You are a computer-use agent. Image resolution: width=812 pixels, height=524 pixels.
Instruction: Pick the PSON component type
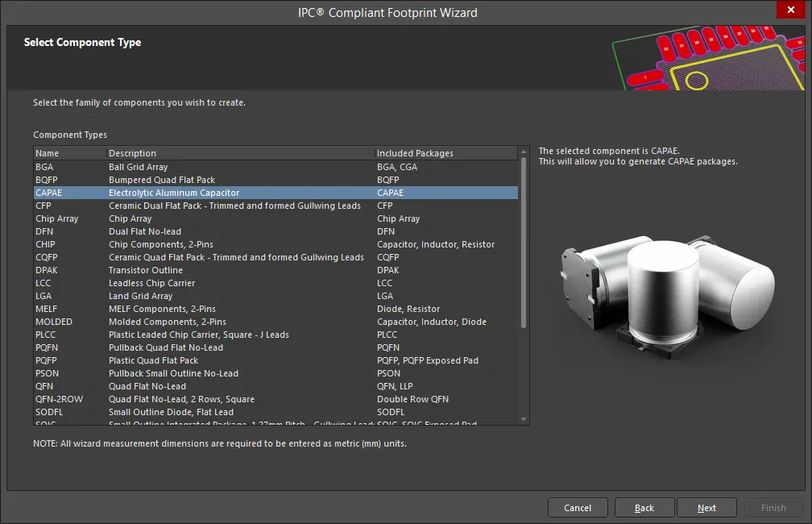click(276, 373)
